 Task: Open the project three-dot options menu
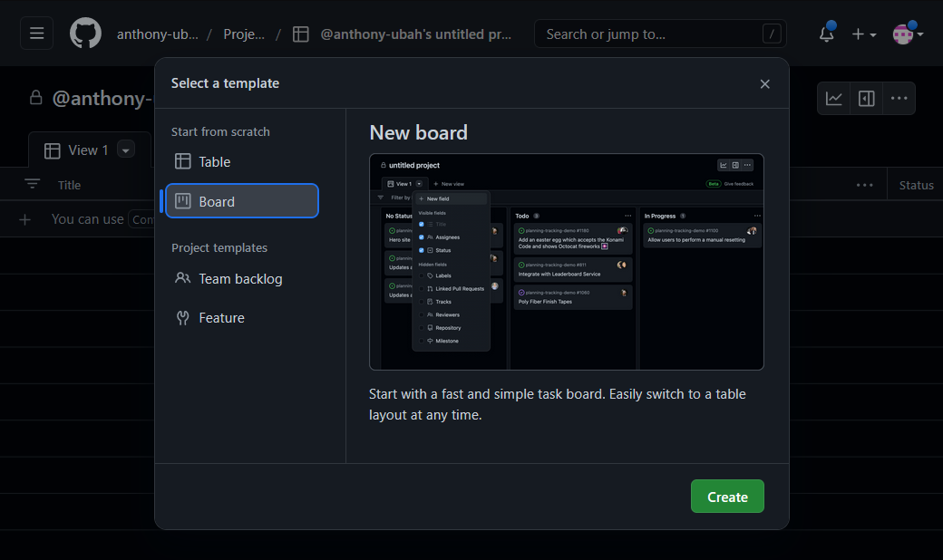point(899,99)
